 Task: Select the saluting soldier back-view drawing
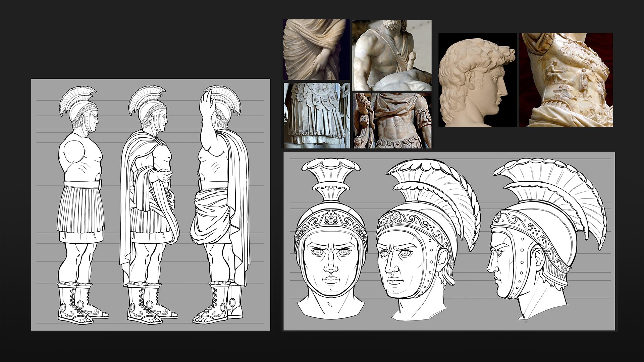coord(221,205)
